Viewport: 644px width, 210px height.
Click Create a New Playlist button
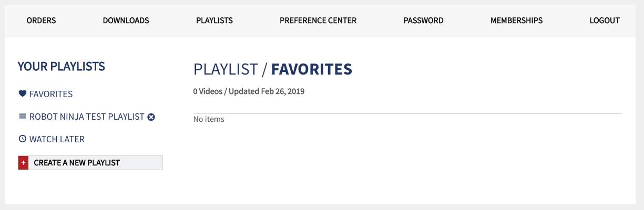coord(90,163)
